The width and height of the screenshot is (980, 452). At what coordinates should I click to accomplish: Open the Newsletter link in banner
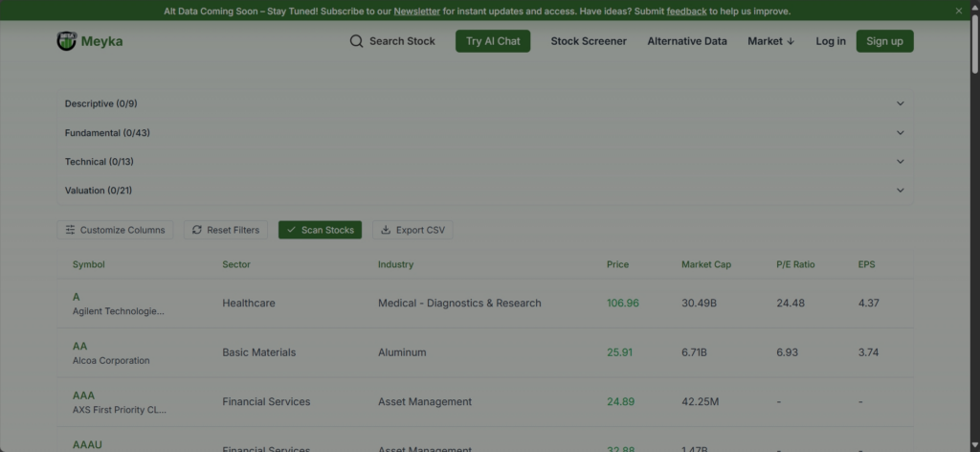pos(417,11)
